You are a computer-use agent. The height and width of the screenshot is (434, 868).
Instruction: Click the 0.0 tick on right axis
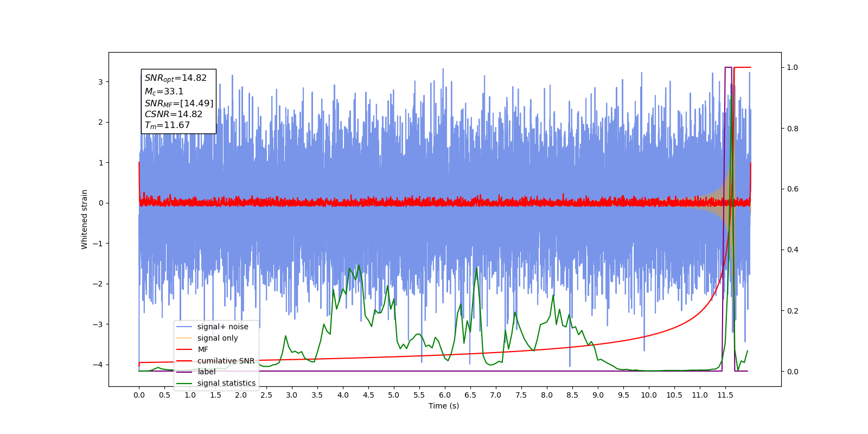(793, 372)
